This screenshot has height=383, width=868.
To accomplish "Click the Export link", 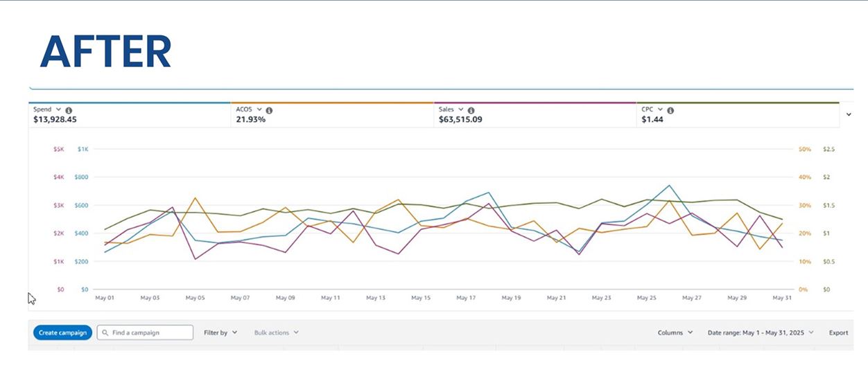I will [x=838, y=333].
